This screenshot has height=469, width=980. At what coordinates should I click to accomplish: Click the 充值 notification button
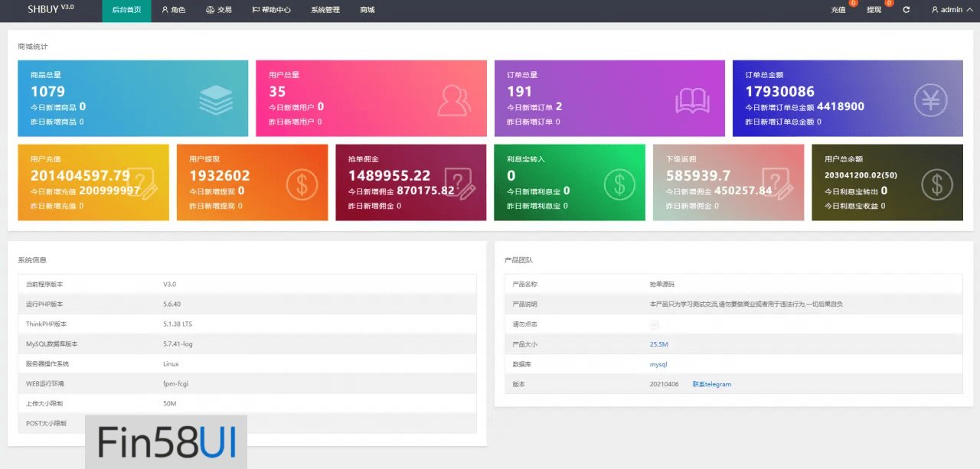coord(838,10)
